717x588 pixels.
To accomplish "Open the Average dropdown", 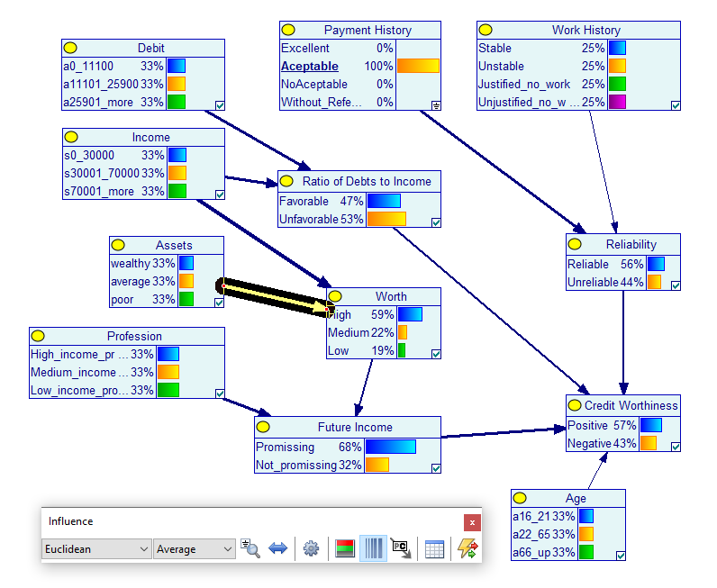I will (x=195, y=548).
